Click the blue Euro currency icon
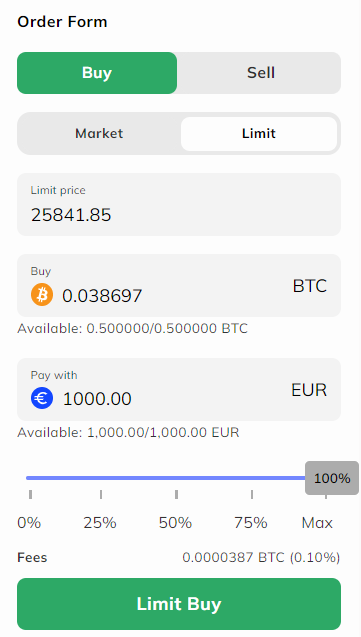The image size is (361, 637). tap(42, 398)
